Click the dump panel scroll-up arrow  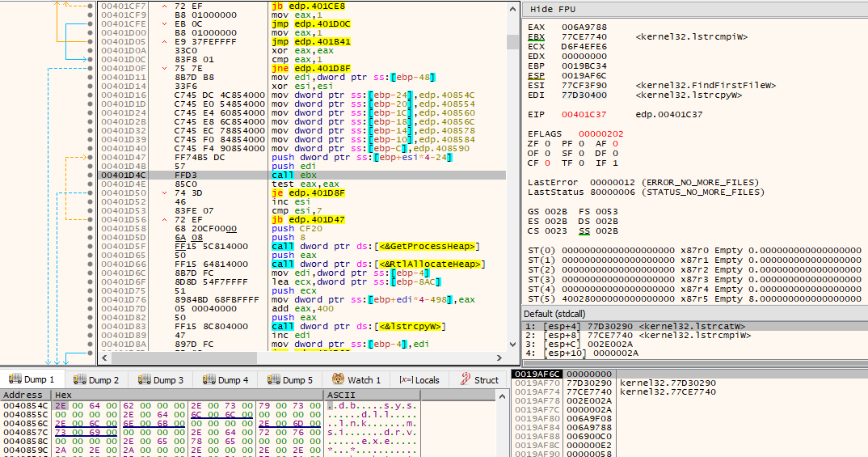[x=502, y=396]
